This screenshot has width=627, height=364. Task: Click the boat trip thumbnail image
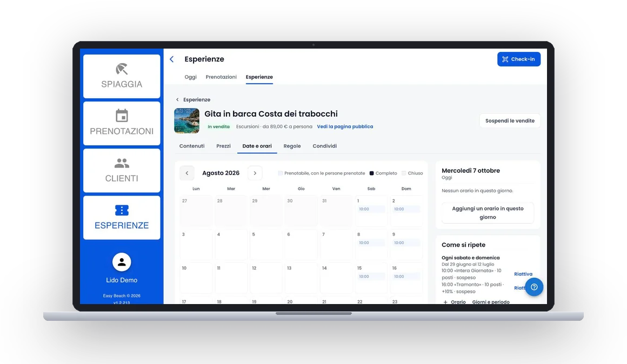pyautogui.click(x=186, y=120)
